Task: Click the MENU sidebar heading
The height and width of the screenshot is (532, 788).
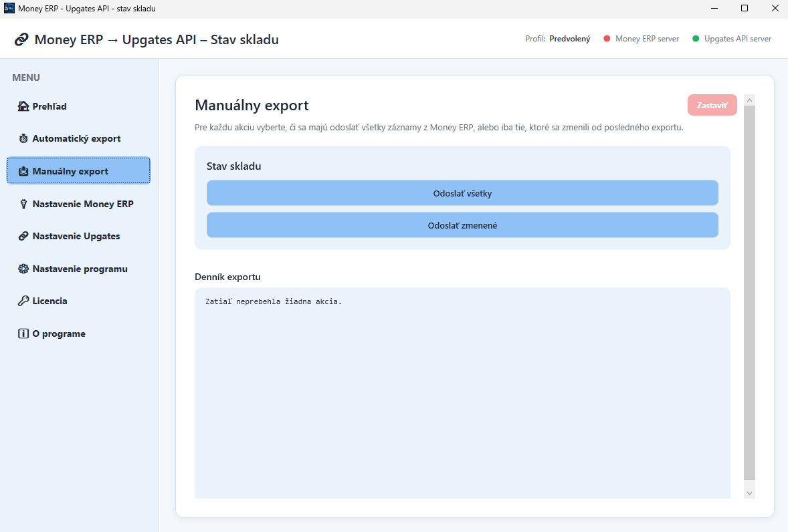Action: 26,78
